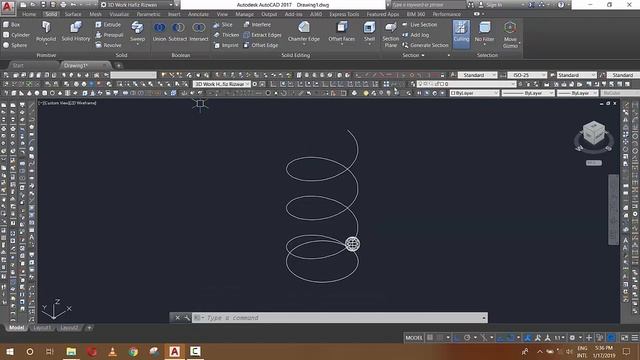This screenshot has height=360, width=640.
Task: Open the Home ribbon tab
Action: [29, 14]
